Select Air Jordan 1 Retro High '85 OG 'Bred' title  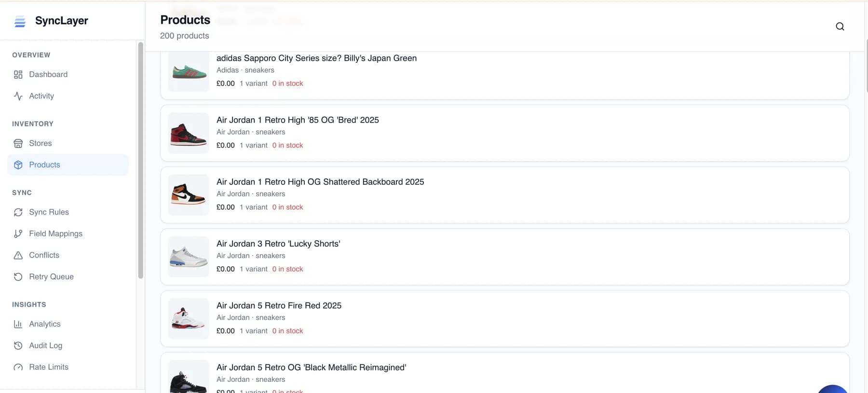pos(298,120)
